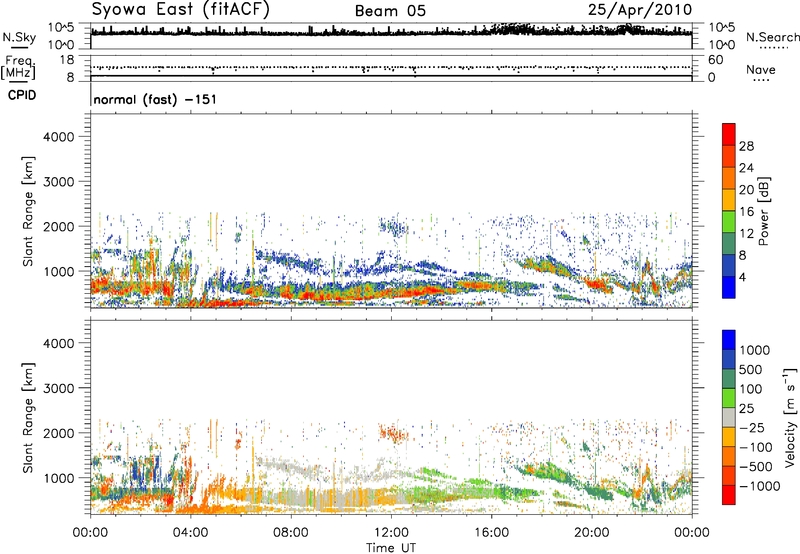The width and height of the screenshot is (800, 554).
Task: Click the 'Freq. [MHz]' axis label
Action: (18, 68)
